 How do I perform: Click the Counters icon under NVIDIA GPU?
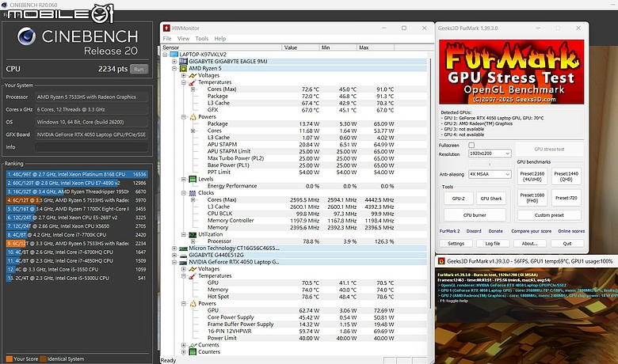pos(193,352)
